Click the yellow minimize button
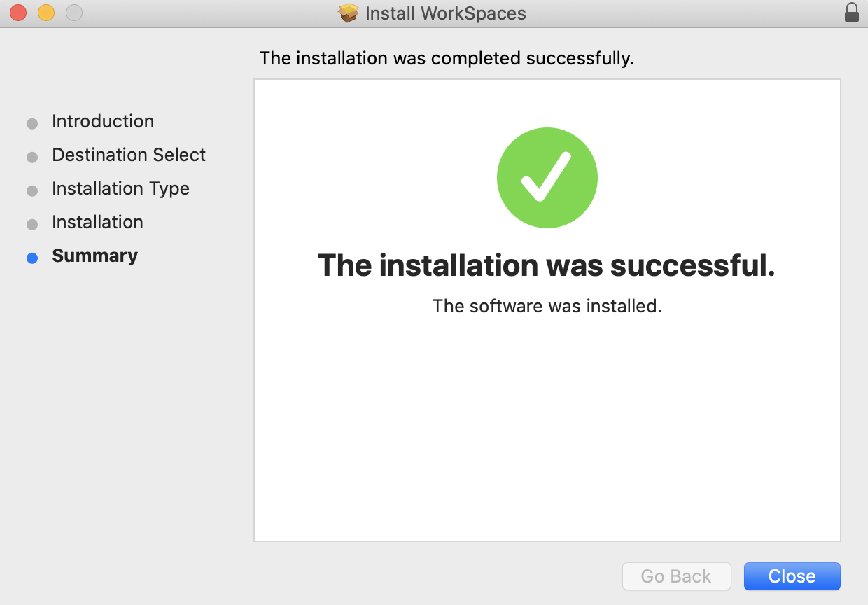Image resolution: width=868 pixels, height=605 pixels. (45, 12)
